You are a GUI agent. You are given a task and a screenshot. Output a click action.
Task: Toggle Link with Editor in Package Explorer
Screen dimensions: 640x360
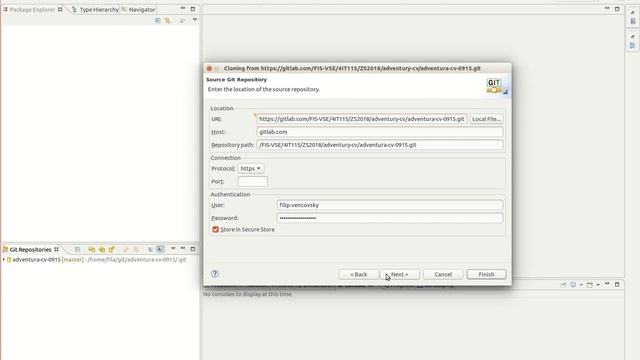pos(168,20)
